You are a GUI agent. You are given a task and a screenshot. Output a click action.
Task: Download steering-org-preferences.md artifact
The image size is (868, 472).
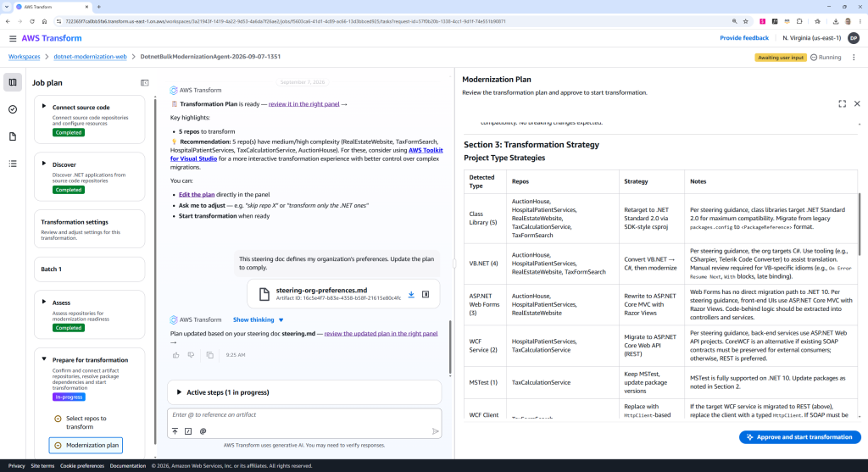click(411, 294)
